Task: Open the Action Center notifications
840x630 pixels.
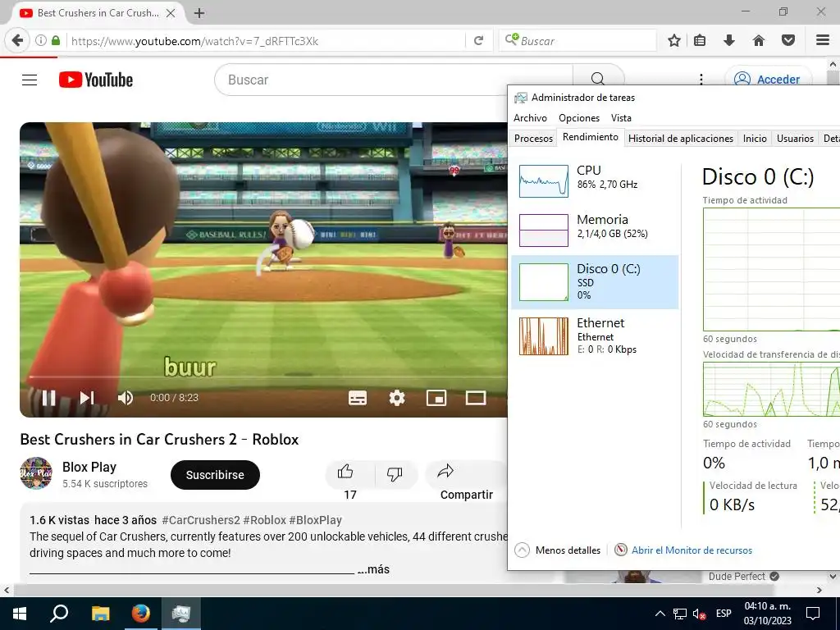Action: pyautogui.click(x=813, y=614)
